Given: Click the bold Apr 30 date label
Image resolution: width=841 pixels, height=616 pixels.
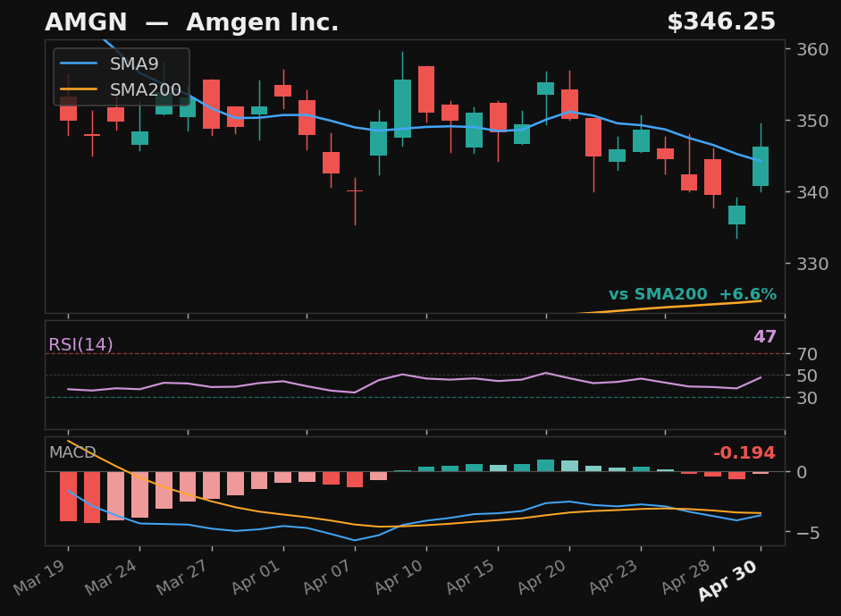Looking at the screenshot, I should tap(729, 580).
